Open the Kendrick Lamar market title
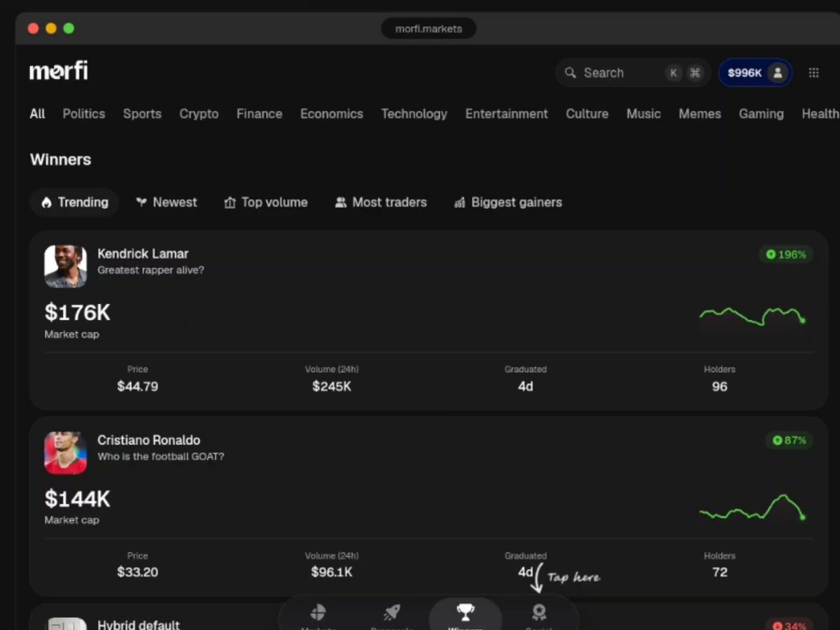 (143, 253)
